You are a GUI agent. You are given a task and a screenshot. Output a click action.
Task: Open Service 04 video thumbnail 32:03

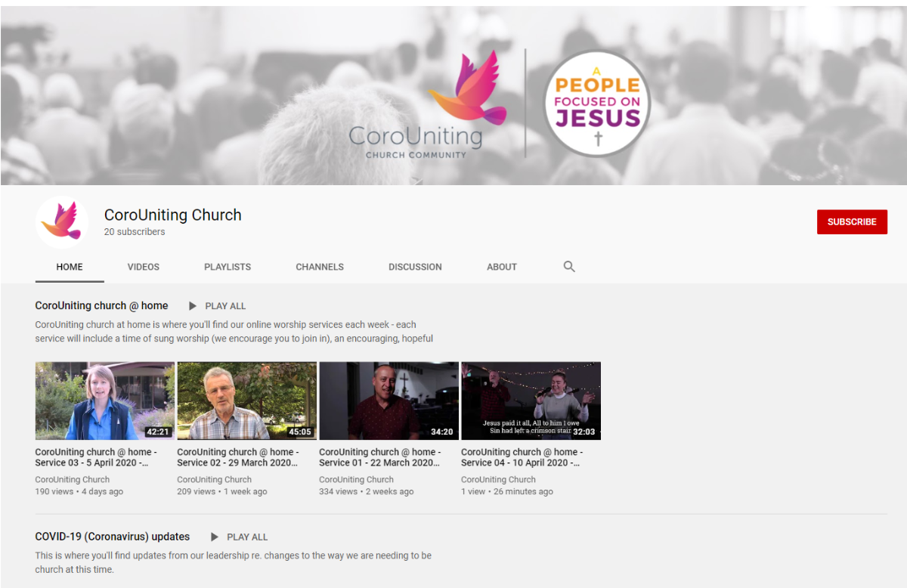pyautogui.click(x=531, y=401)
